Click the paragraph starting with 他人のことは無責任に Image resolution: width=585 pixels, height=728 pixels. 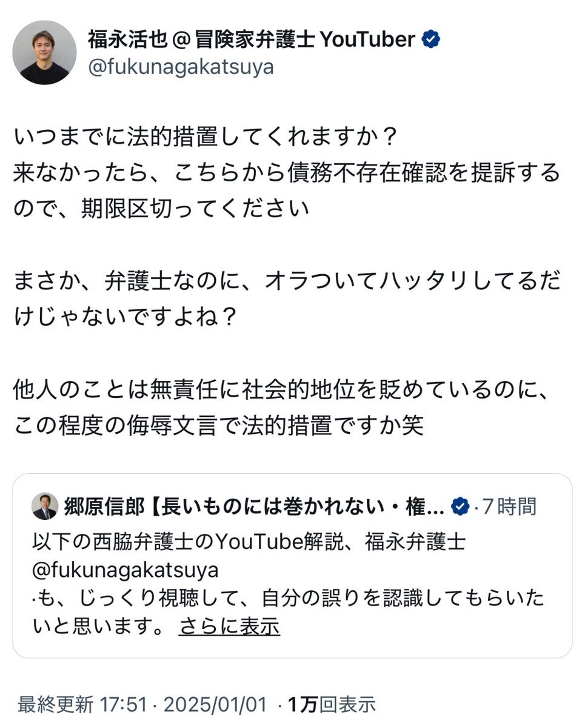point(282,388)
